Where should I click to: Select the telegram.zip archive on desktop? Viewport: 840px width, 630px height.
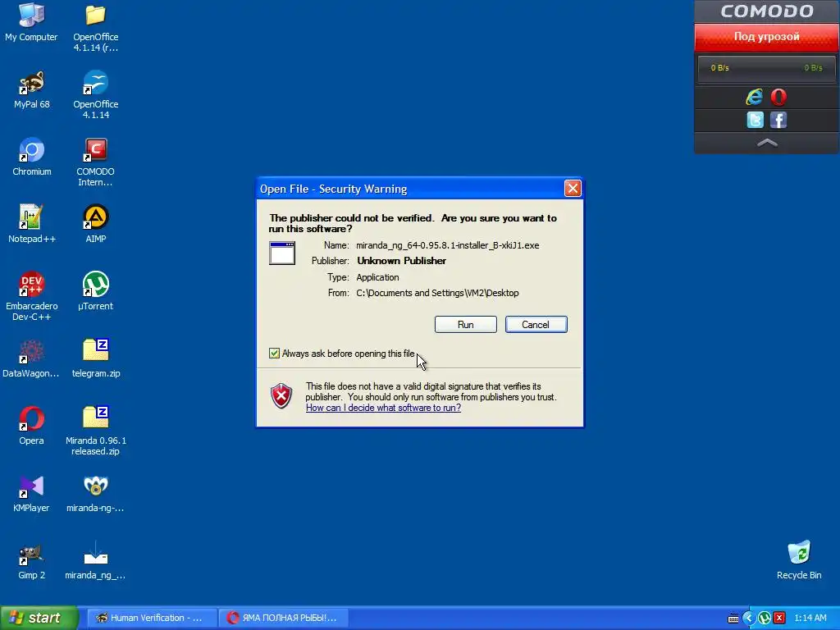(96, 359)
